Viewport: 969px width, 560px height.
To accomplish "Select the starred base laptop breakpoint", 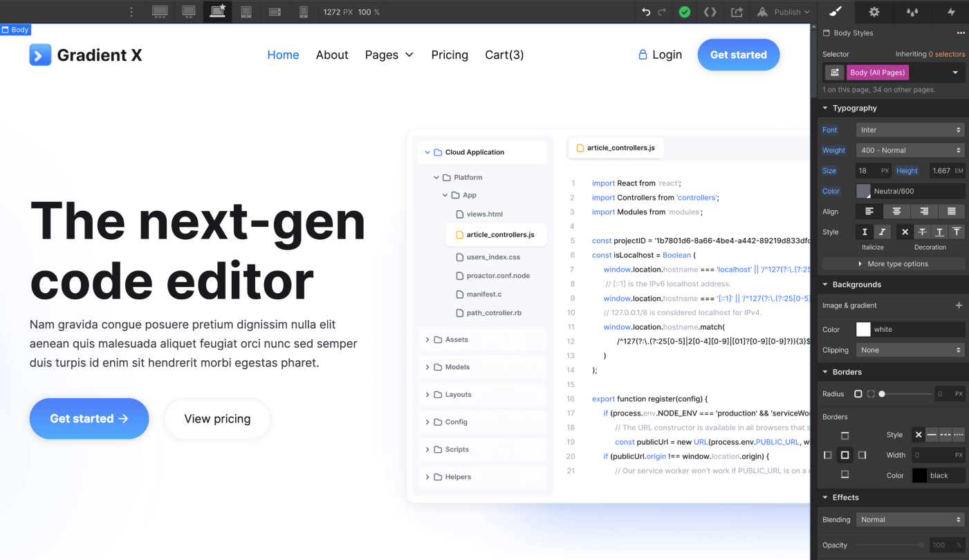I will pos(218,12).
